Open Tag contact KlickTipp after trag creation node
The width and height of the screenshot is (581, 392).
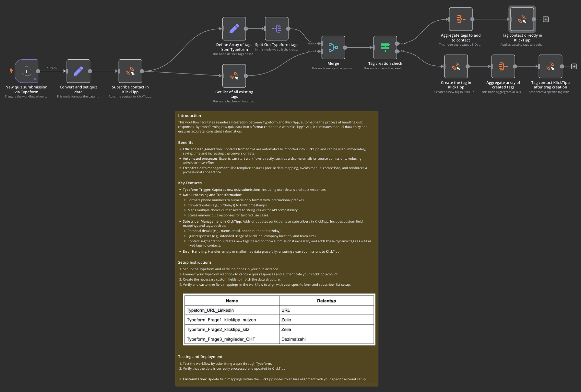click(551, 66)
